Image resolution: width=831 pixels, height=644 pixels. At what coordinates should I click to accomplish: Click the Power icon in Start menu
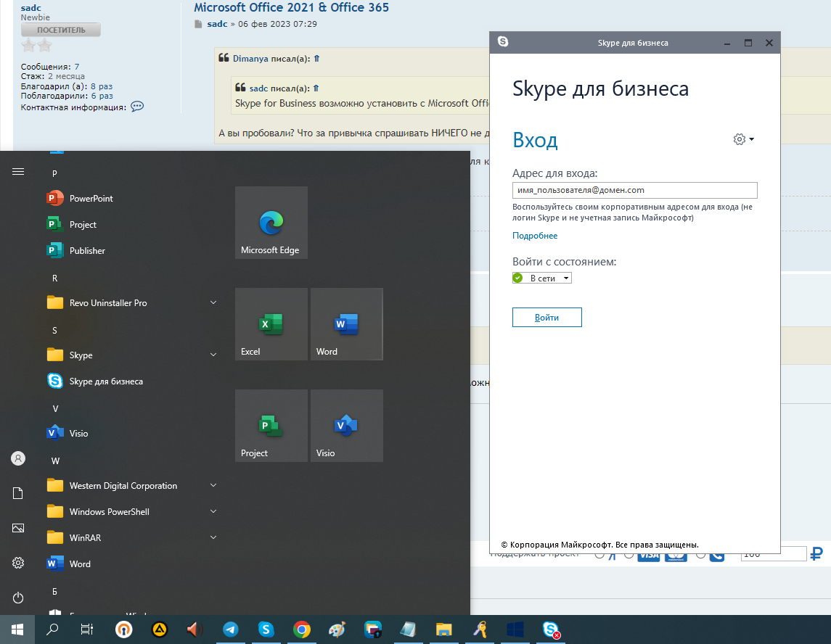(x=18, y=598)
